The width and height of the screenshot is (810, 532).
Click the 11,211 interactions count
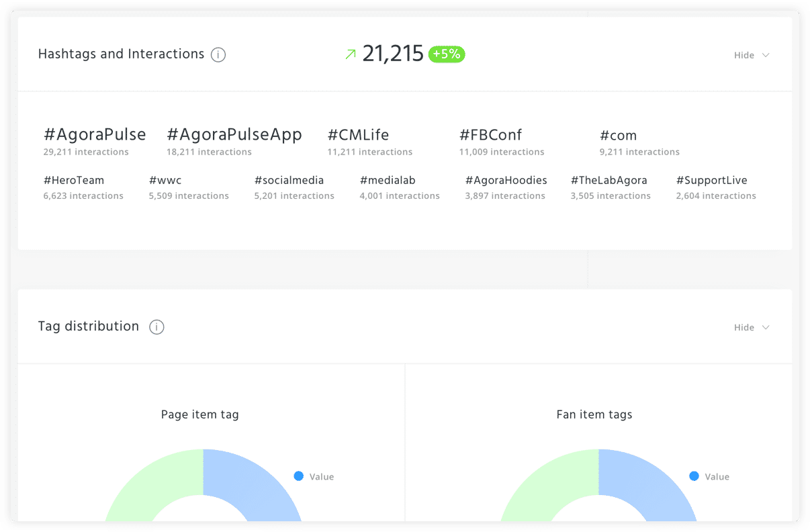pos(370,152)
